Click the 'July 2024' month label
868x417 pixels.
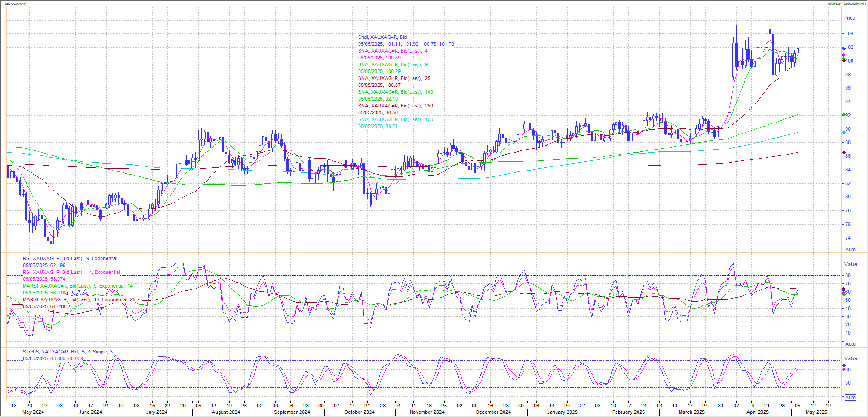click(157, 412)
